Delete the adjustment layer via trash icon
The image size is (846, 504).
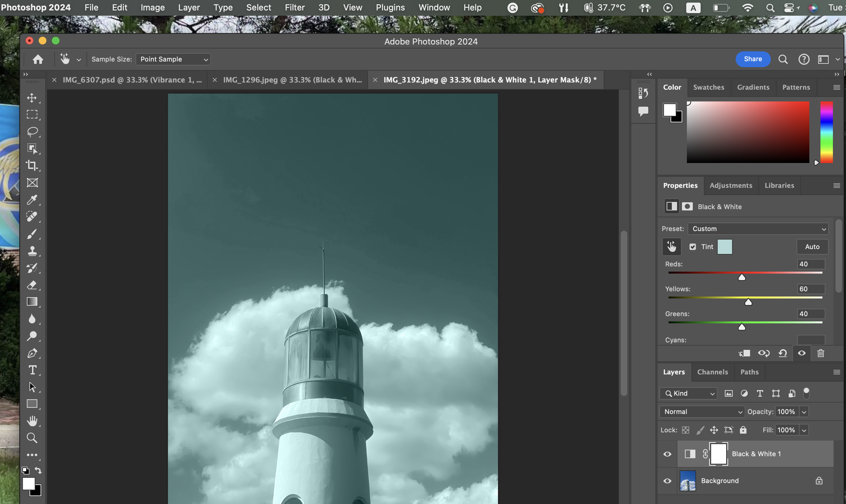pyautogui.click(x=820, y=353)
